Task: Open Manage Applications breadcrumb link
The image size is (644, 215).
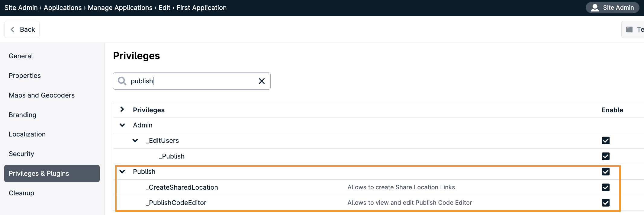Action: point(120,8)
